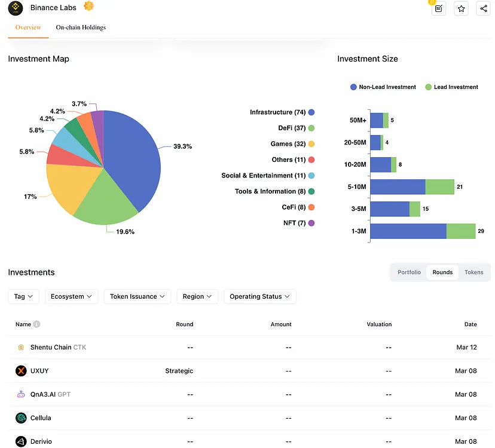Image resolution: width=495 pixels, height=448 pixels.
Task: Click the star favorite icon
Action: pyautogui.click(x=461, y=8)
